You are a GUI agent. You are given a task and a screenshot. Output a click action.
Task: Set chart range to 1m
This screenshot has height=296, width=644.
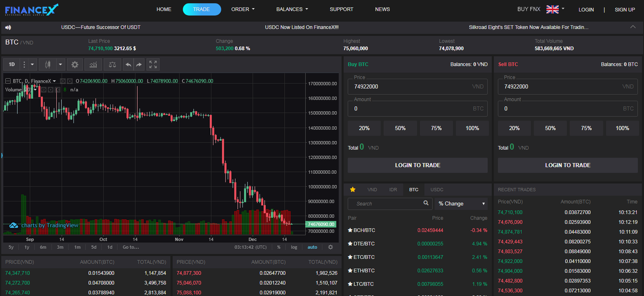77,247
